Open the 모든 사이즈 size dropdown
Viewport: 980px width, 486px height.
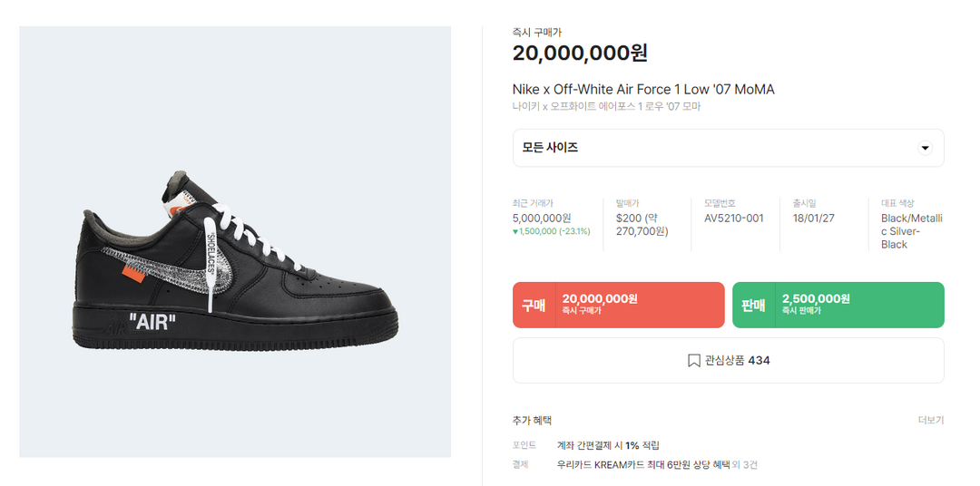tap(728, 148)
